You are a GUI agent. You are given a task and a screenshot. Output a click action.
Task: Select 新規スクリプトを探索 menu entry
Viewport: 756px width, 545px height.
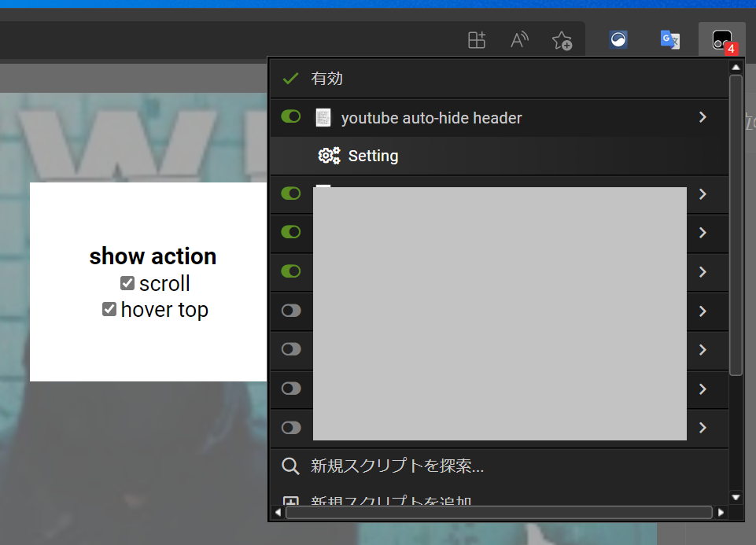pos(398,466)
